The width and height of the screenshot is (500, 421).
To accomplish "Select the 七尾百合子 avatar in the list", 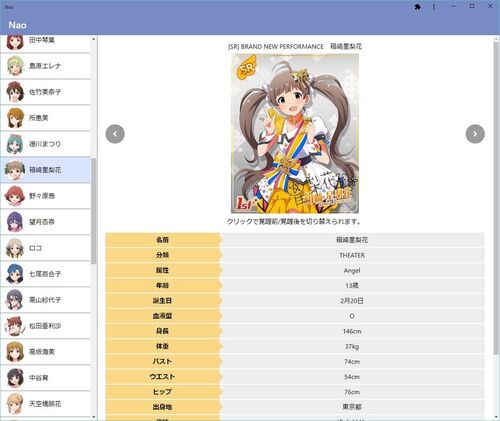I will [x=15, y=274].
